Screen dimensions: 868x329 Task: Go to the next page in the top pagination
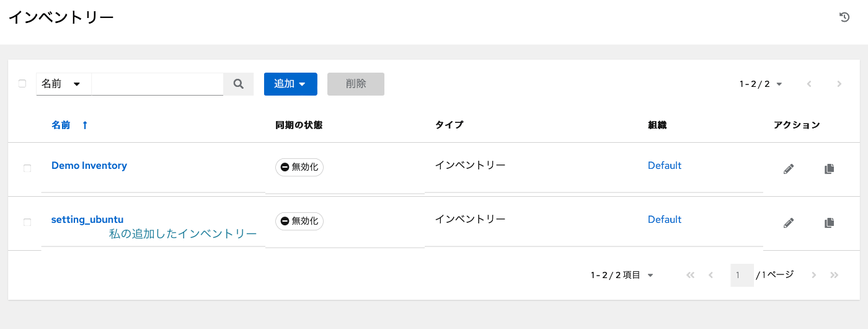(x=839, y=84)
